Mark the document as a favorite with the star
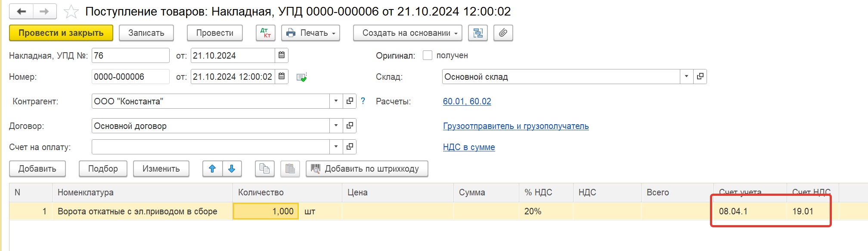The width and height of the screenshot is (868, 251). pos(71,12)
